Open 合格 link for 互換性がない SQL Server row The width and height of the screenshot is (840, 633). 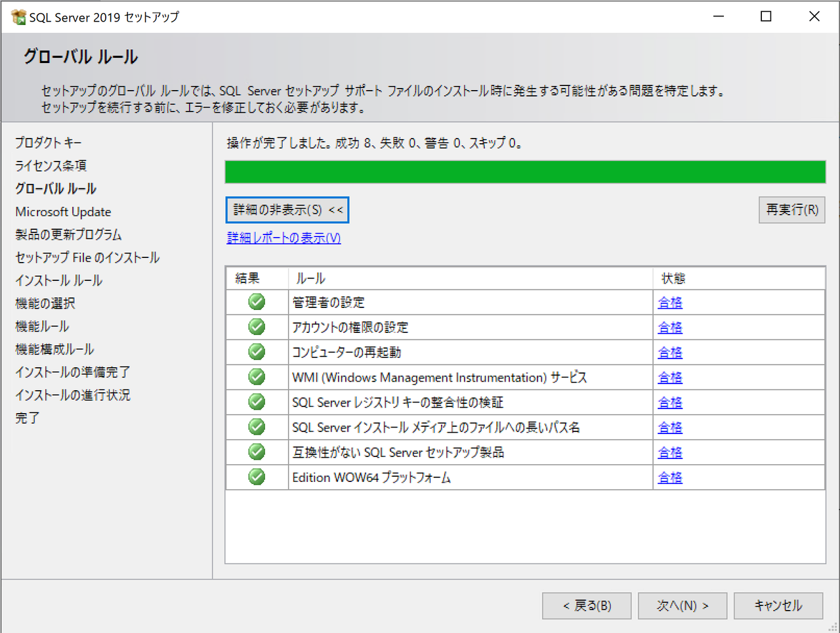(670, 452)
